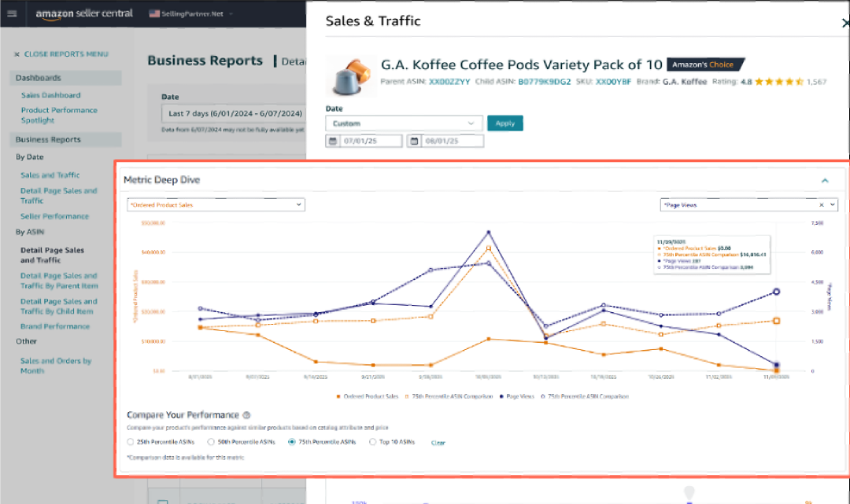Click the Ordered Product Sales legend swatch
The image size is (850, 504).
[338, 397]
